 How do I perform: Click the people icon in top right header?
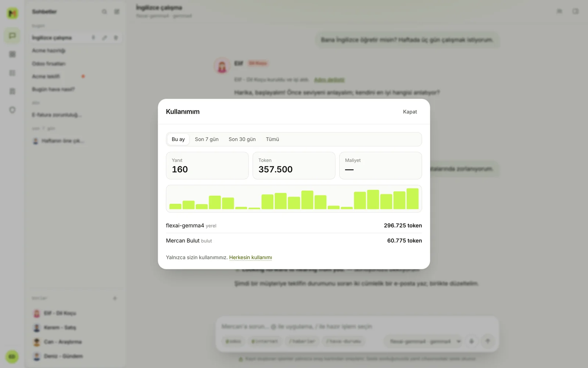pos(559,11)
